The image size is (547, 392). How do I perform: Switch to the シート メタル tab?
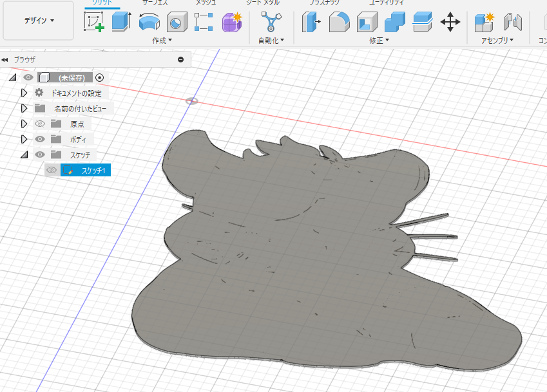[263, 3]
